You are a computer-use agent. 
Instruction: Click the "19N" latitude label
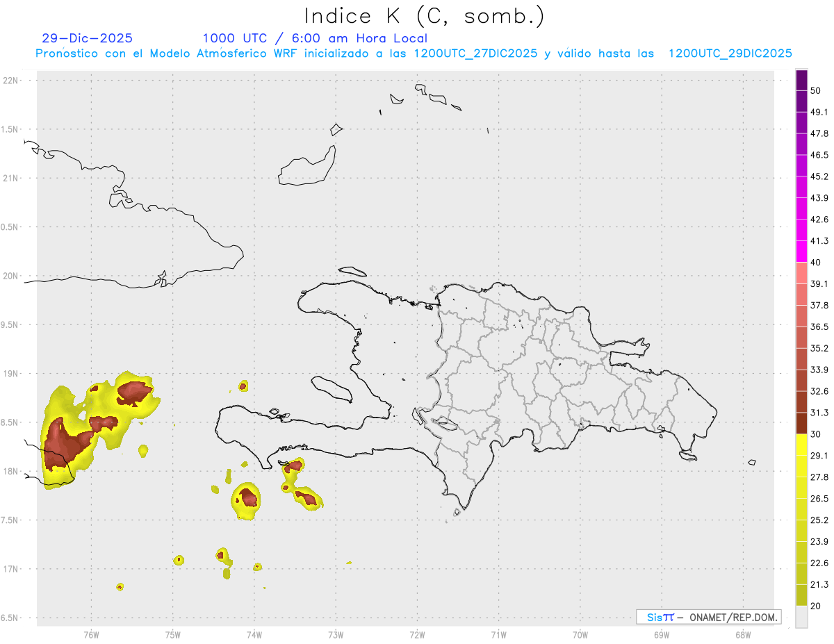coord(11,374)
